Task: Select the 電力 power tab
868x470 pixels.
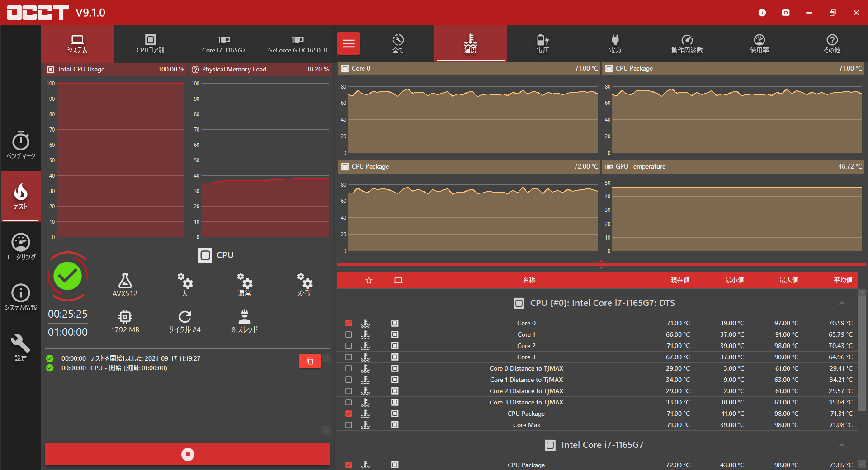Action: [x=615, y=43]
